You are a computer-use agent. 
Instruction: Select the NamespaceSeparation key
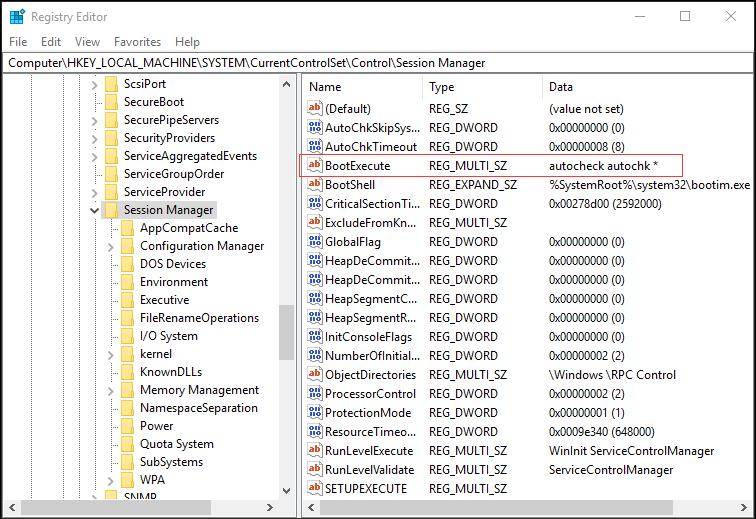coord(199,408)
